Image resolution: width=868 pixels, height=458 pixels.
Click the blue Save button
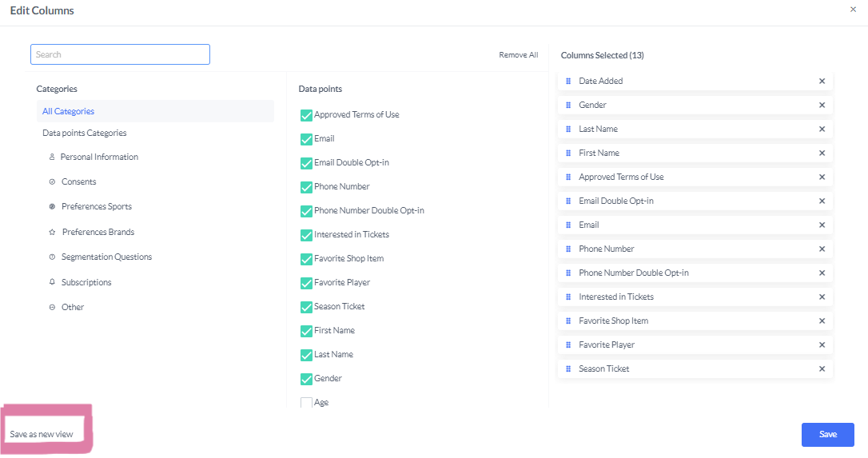[x=827, y=434]
